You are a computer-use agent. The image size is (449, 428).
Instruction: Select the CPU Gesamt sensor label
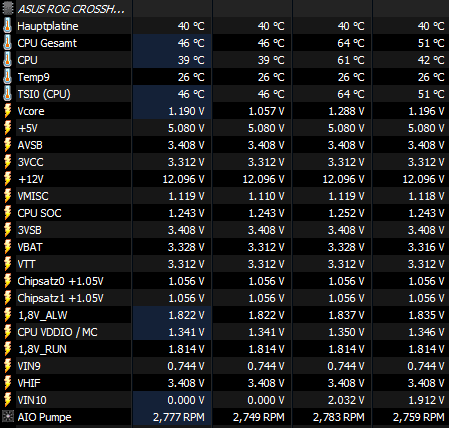pyautogui.click(x=47, y=43)
